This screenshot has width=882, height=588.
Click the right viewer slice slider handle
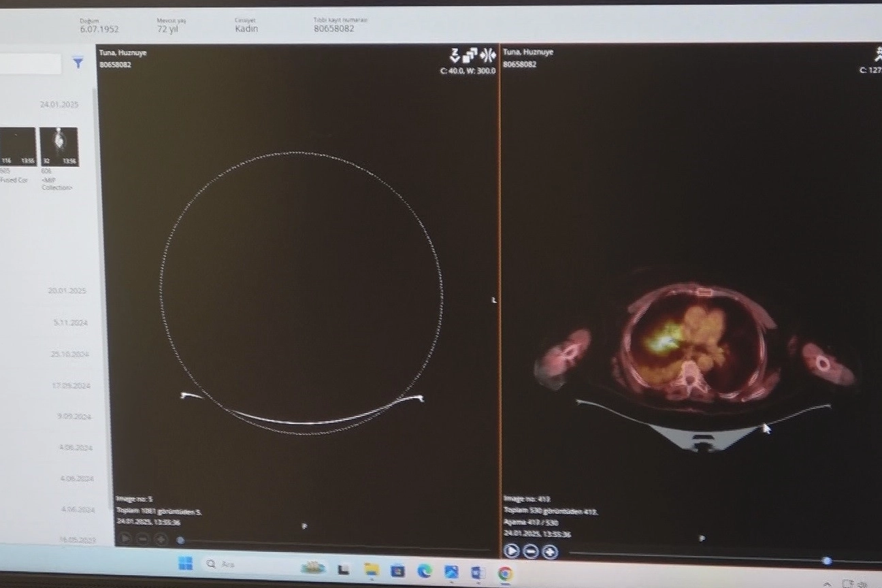(826, 561)
